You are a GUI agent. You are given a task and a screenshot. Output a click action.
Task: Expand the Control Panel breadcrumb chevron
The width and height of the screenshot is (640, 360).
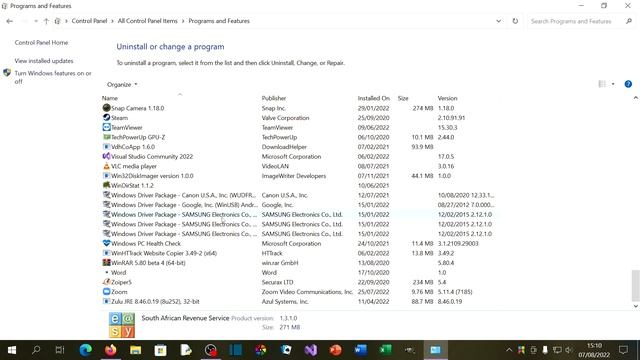click(x=112, y=21)
